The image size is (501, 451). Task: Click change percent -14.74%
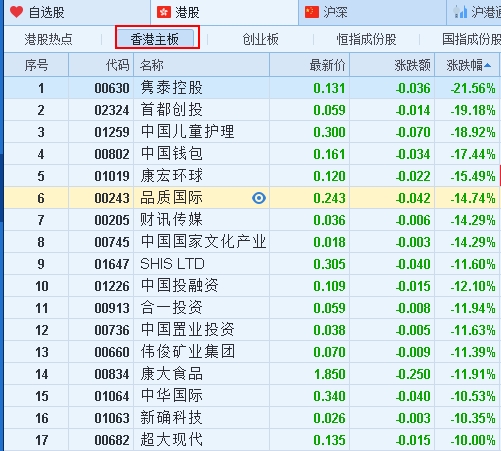coord(473,198)
